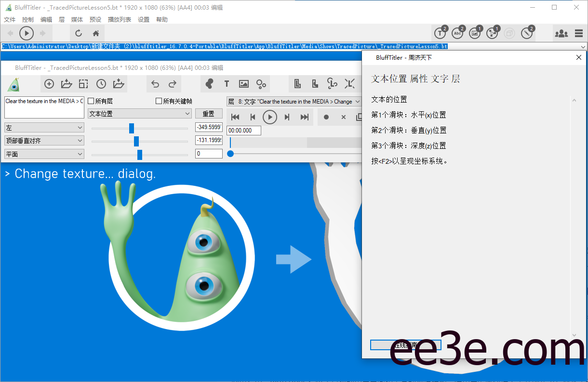Open the particle layer tool icon
Screen dimensions: 588x382
point(261,84)
